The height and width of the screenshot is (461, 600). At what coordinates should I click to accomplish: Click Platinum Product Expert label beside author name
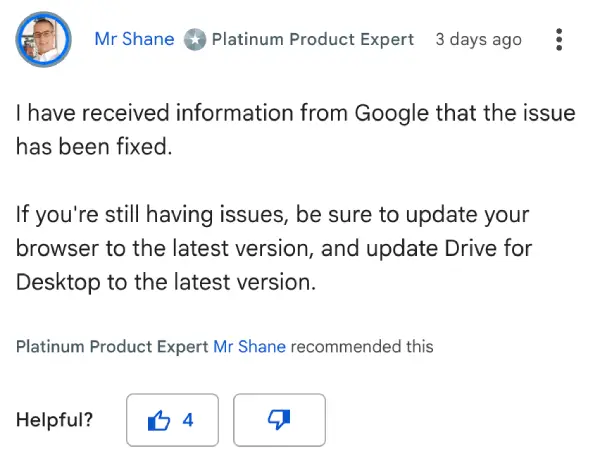click(313, 39)
